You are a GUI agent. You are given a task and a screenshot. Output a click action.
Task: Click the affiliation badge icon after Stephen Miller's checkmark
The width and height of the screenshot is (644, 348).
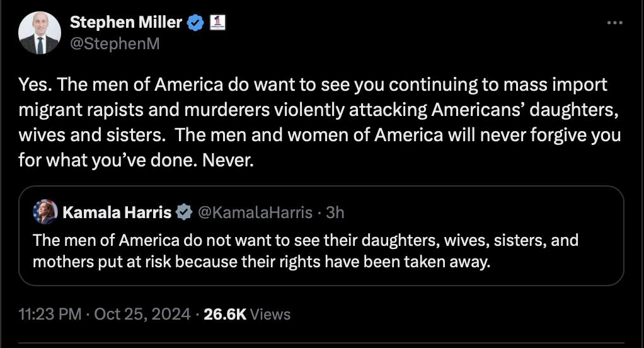click(217, 23)
